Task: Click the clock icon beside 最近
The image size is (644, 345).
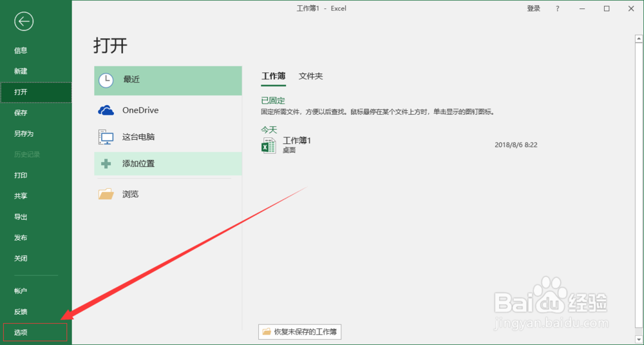Action: (x=106, y=80)
